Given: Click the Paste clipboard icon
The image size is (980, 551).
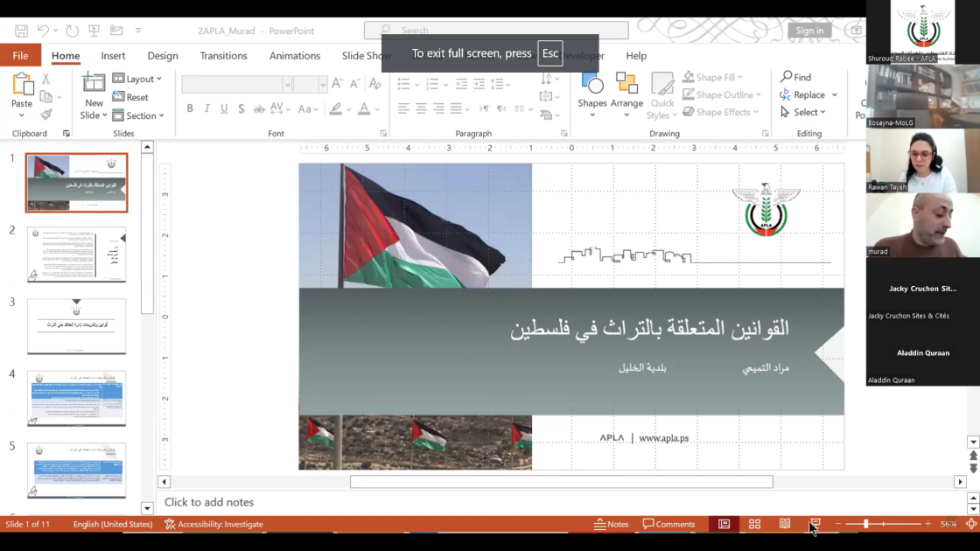Looking at the screenshot, I should click(x=22, y=86).
